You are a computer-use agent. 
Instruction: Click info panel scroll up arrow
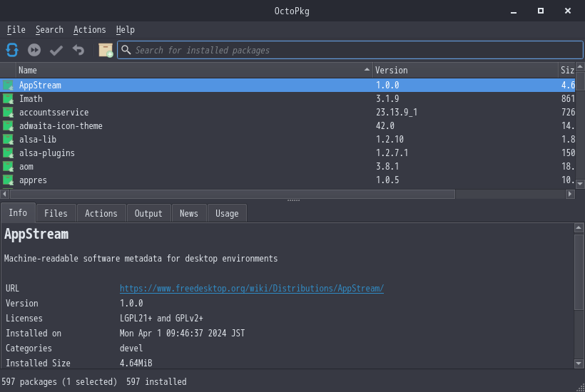coord(579,227)
